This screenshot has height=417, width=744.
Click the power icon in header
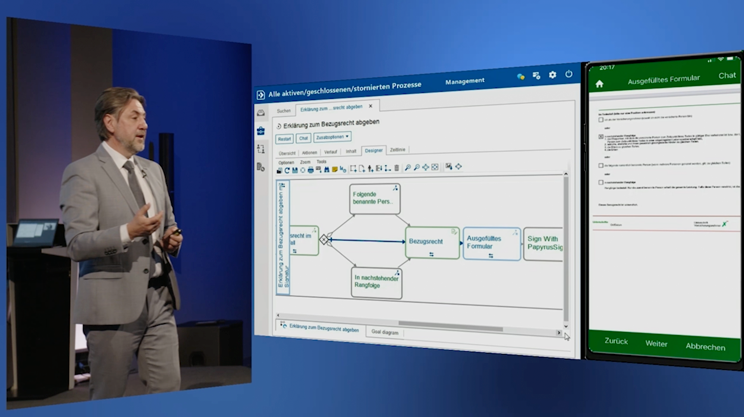[x=569, y=75]
